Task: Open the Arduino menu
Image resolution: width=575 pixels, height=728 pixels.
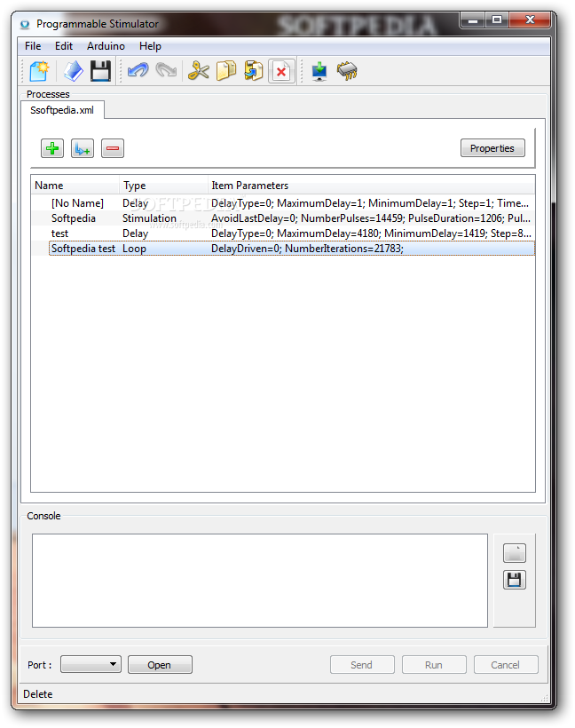Action: pyautogui.click(x=106, y=46)
